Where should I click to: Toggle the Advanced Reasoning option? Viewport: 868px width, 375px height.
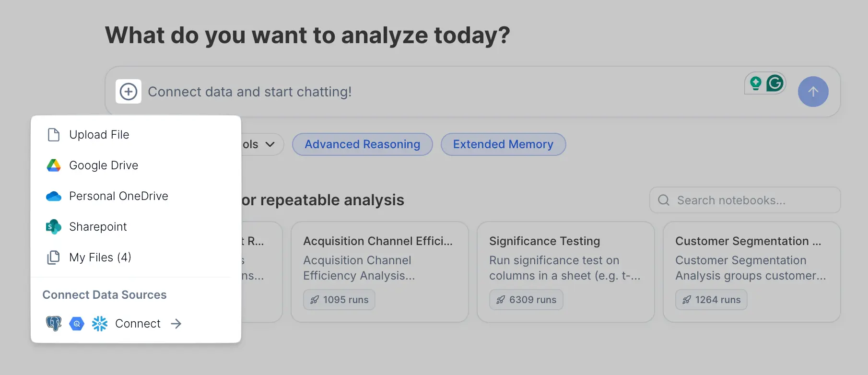coord(362,144)
